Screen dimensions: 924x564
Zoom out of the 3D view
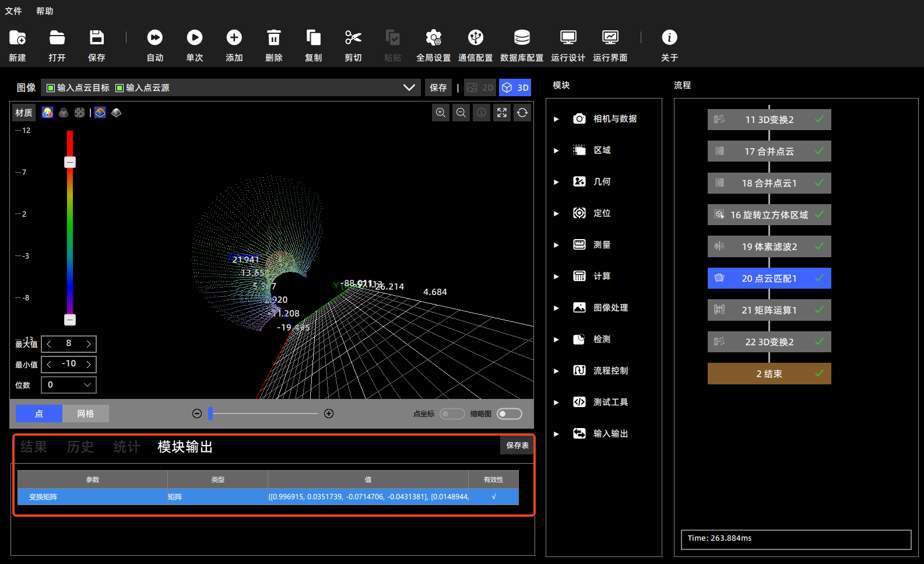461,113
